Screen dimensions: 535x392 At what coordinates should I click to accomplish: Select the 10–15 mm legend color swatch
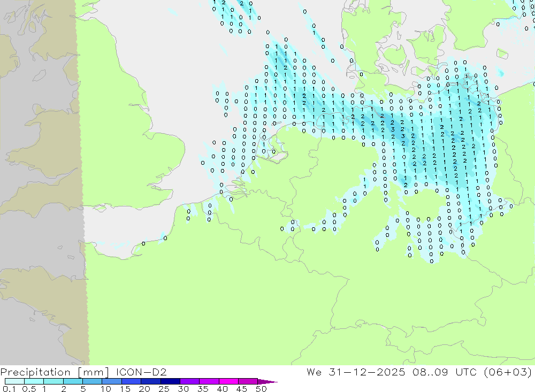point(112,381)
